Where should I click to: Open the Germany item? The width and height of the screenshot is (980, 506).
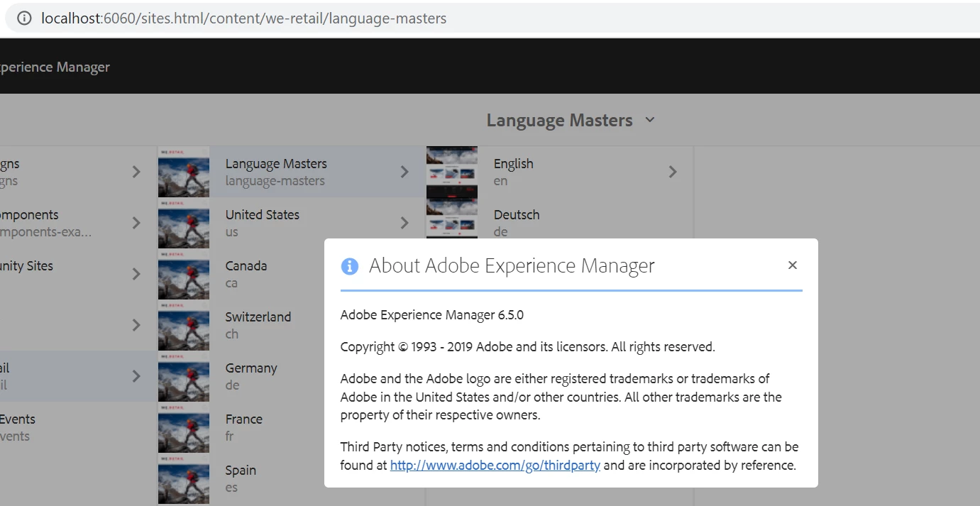251,368
